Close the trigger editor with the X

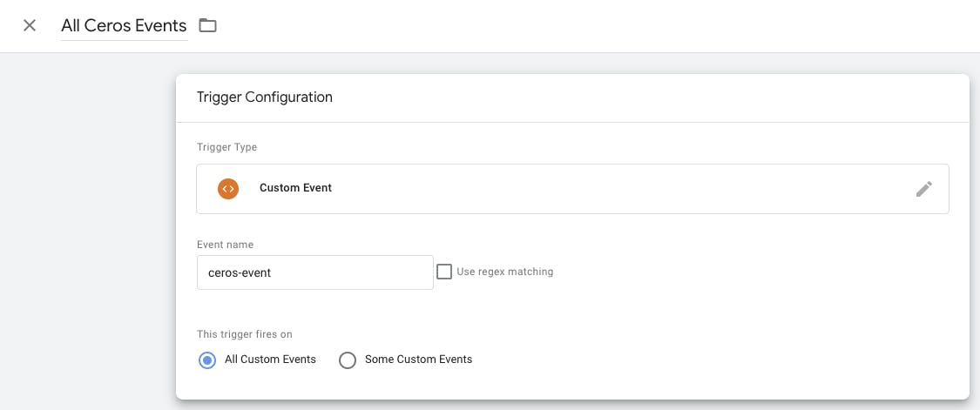pos(30,25)
